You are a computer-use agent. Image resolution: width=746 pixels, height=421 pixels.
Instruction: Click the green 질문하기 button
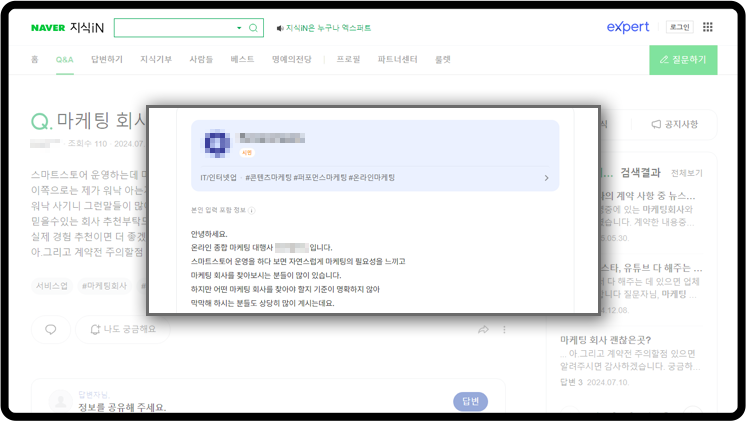682,60
